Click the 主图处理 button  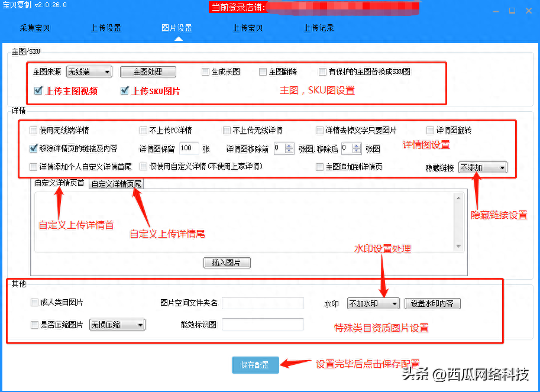coord(148,72)
